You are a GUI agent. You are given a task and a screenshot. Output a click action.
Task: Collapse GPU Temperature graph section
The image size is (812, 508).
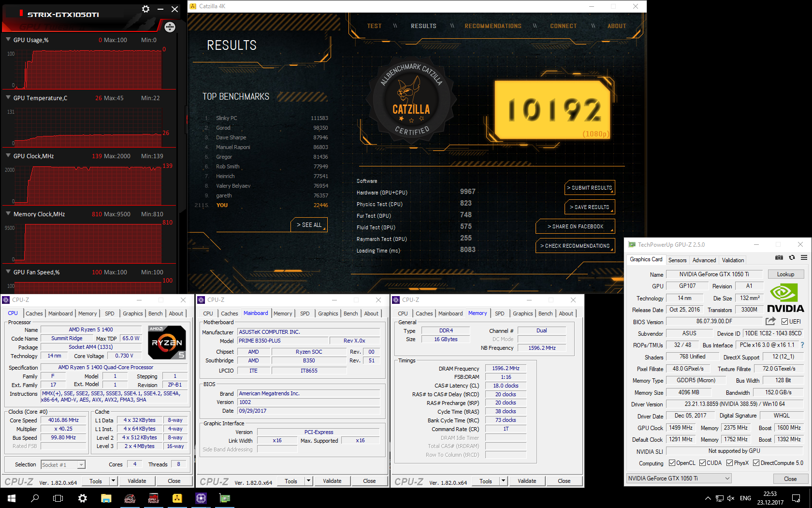tap(8, 98)
